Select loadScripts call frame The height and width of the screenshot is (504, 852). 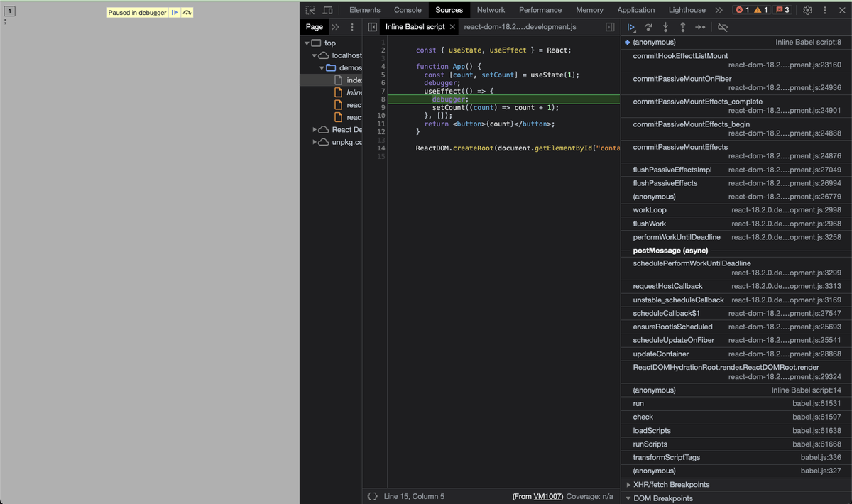pos(736,431)
